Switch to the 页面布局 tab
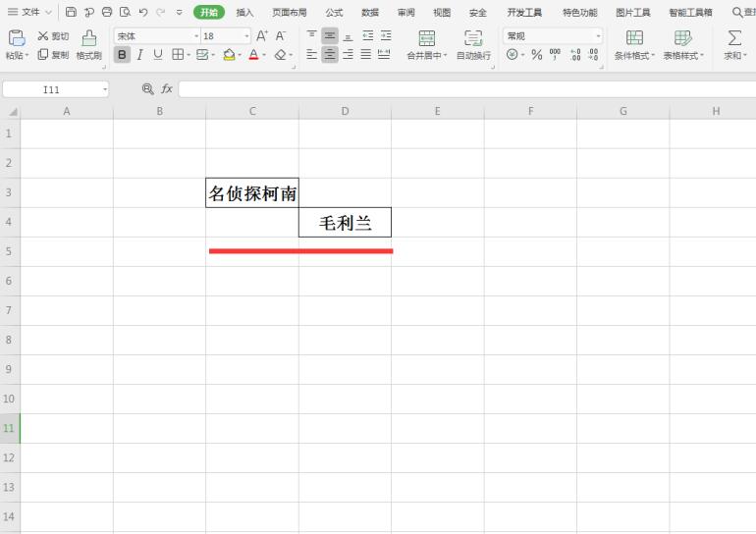 [x=290, y=13]
